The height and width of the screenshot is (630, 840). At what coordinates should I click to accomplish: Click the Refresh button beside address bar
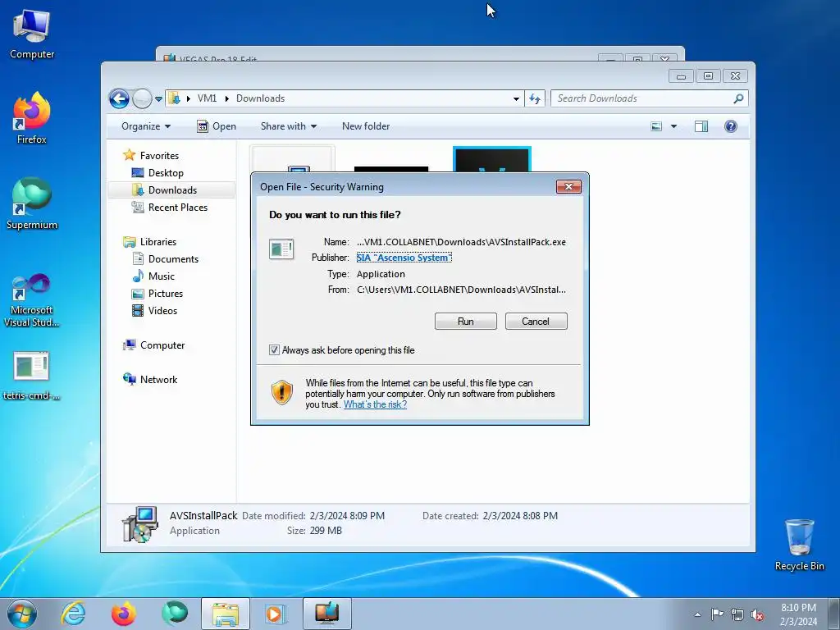pos(535,98)
